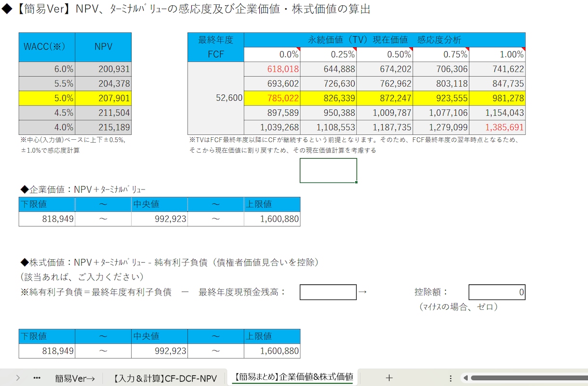The width and height of the screenshot is (588, 386).
Task: Click the sheet tab bar options dots
Action: (x=451, y=378)
